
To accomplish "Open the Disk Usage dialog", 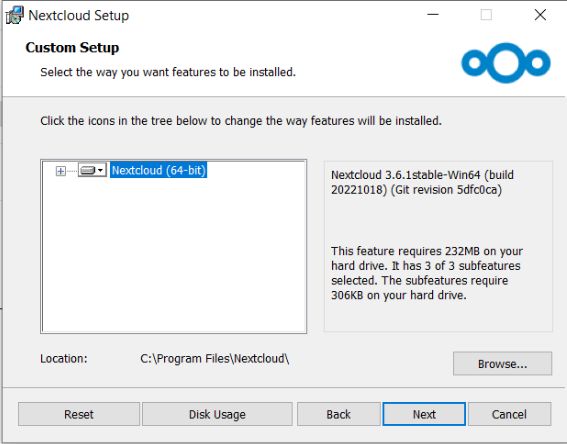I will [217, 414].
